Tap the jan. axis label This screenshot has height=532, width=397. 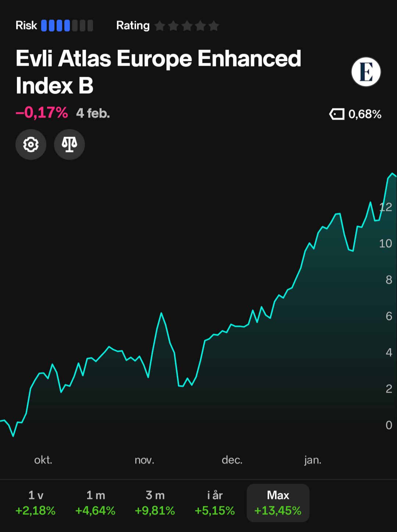click(313, 460)
